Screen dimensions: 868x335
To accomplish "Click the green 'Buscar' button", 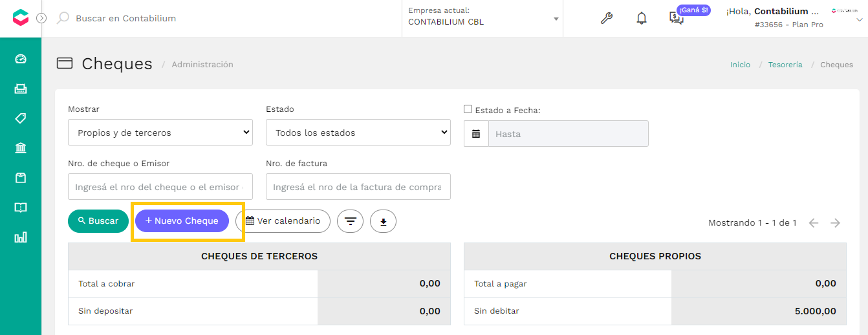I will tap(98, 221).
